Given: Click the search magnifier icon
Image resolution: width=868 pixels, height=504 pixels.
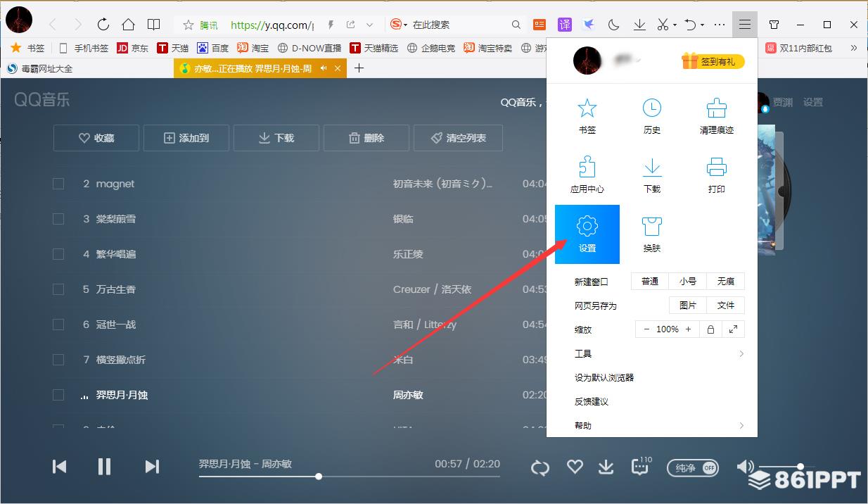Looking at the screenshot, I should pos(516,25).
